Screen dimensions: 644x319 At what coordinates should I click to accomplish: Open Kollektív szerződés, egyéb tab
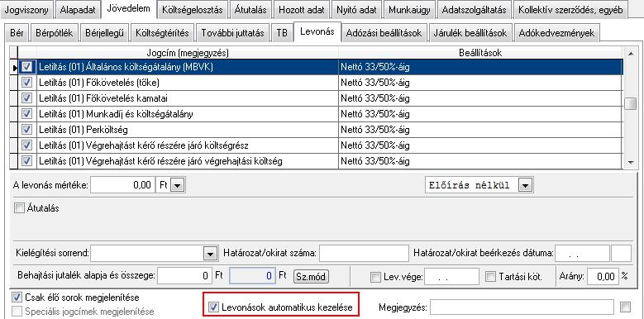pyautogui.click(x=571, y=9)
